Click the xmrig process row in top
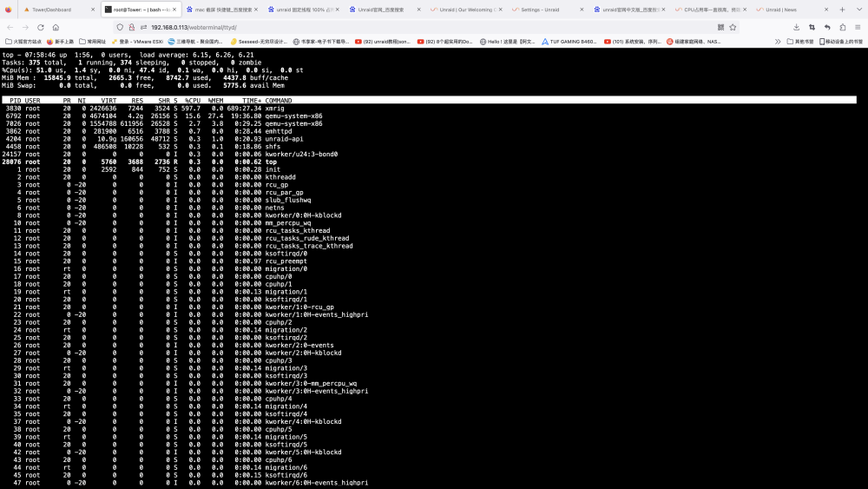 point(429,109)
